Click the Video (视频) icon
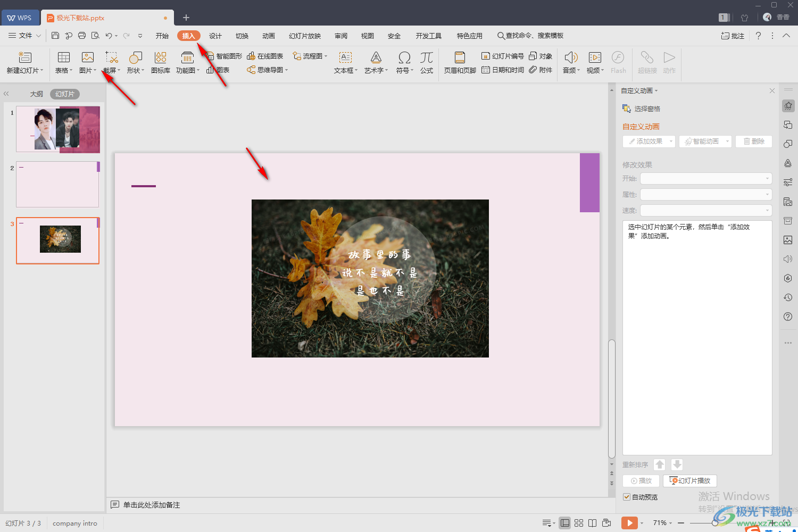The image size is (798, 532). (x=595, y=57)
